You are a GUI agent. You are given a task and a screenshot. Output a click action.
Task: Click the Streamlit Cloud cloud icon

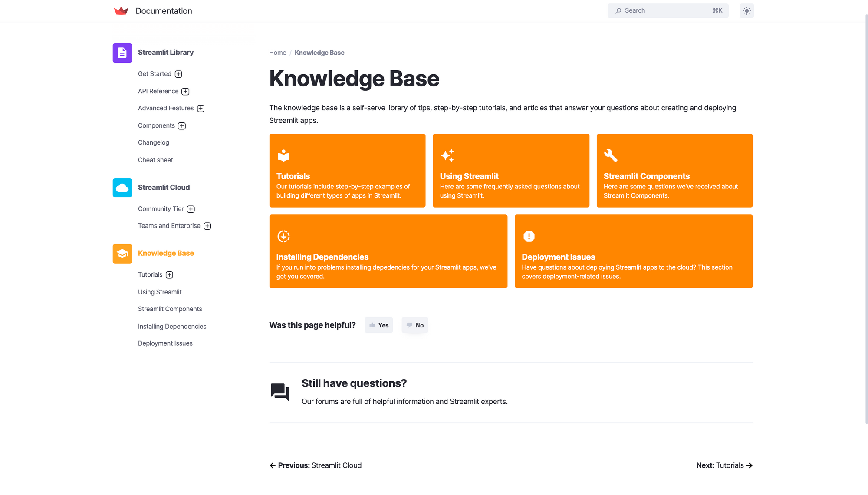point(122,188)
